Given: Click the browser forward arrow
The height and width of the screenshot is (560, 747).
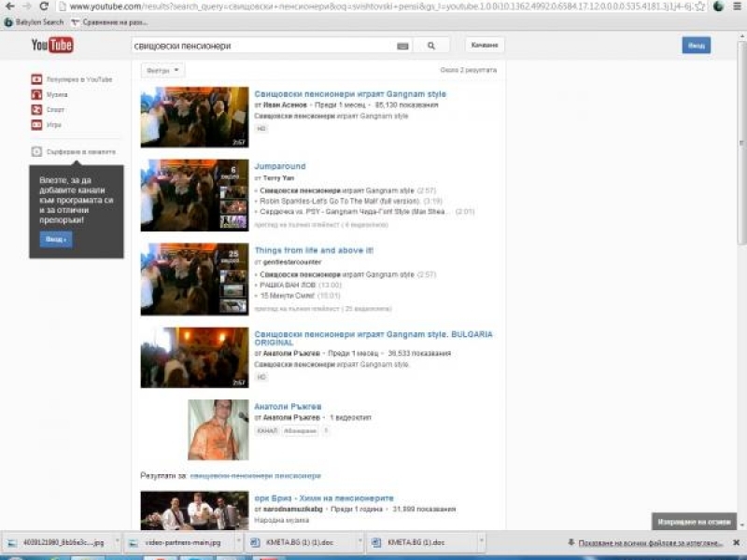Looking at the screenshot, I should coord(26,7).
